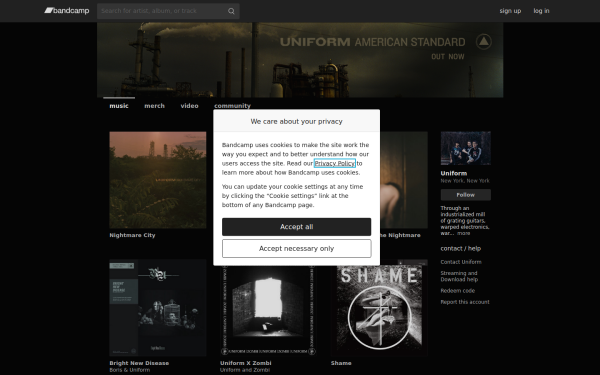The height and width of the screenshot is (375, 600).
Task: Click the Uniform and Zombi artist credit
Action: click(245, 370)
